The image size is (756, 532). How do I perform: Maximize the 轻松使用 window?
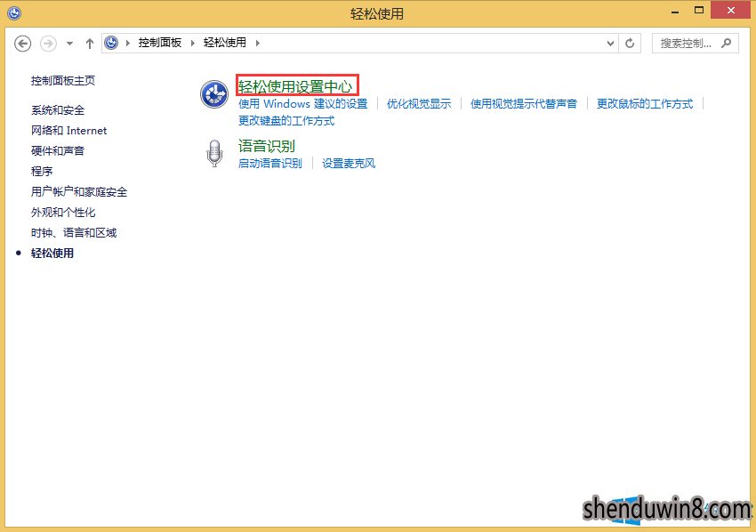pyautogui.click(x=699, y=10)
